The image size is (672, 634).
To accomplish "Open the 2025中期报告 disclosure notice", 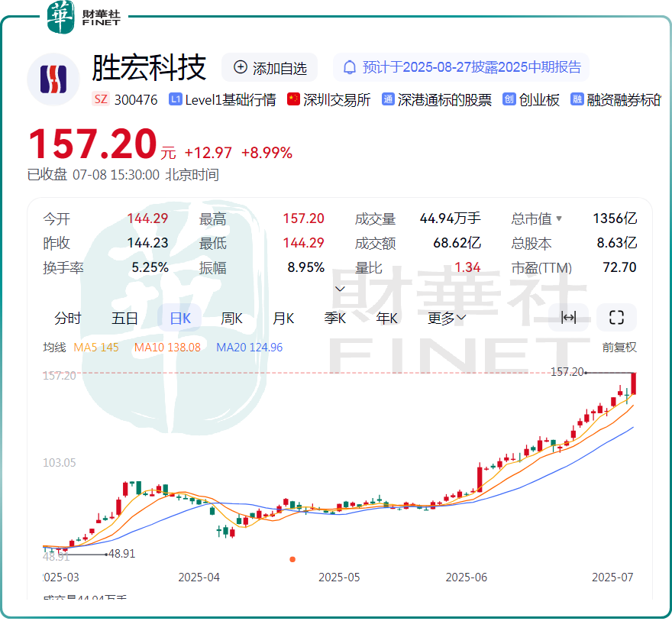I will [461, 67].
